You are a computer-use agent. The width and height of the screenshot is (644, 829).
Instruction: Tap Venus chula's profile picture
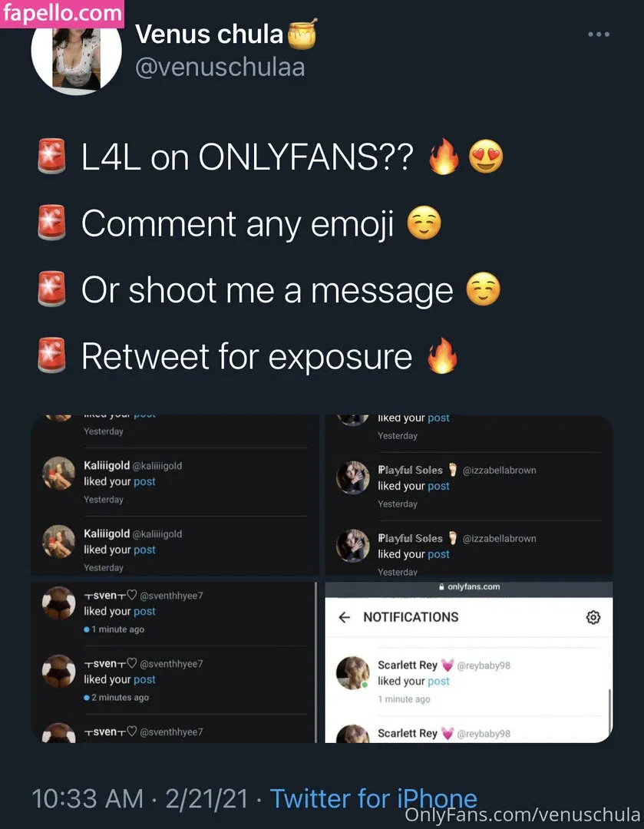click(x=76, y=52)
